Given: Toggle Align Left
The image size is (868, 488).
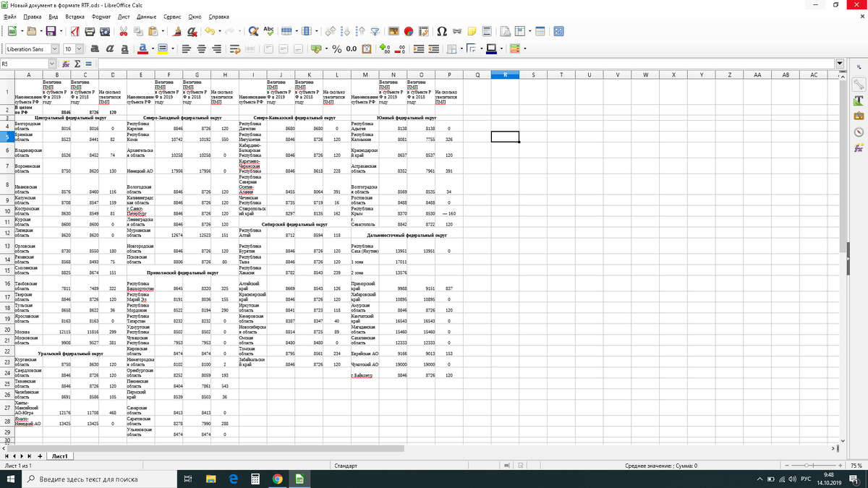Looking at the screenshot, I should click(x=186, y=49).
